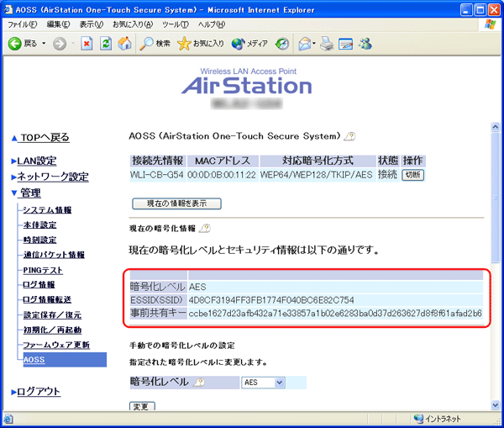Click the IE page icon in status bar
The height and width of the screenshot is (428, 504).
tap(8, 419)
